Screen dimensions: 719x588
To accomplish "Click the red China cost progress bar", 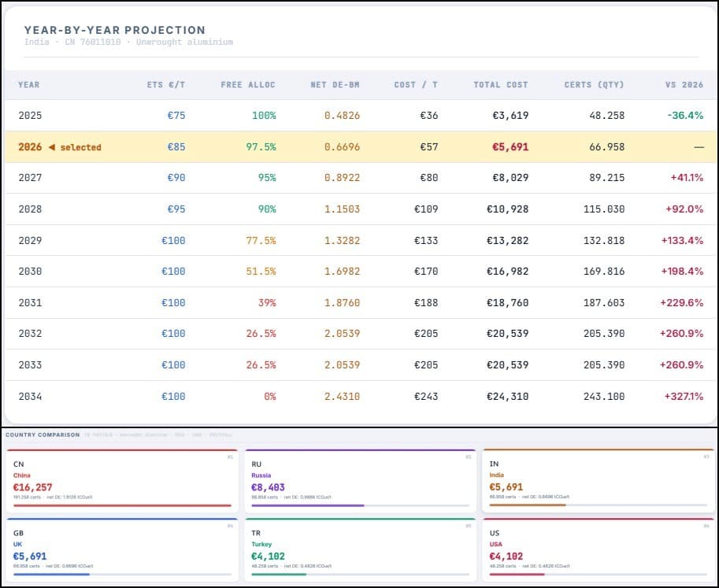I will coord(122,505).
